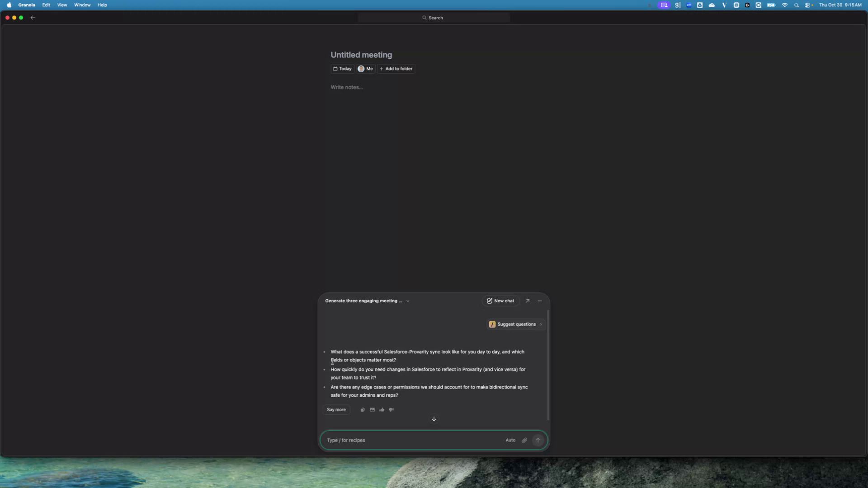Open the attachment paperclip in the chat input
The width and height of the screenshot is (868, 488).
click(524, 440)
